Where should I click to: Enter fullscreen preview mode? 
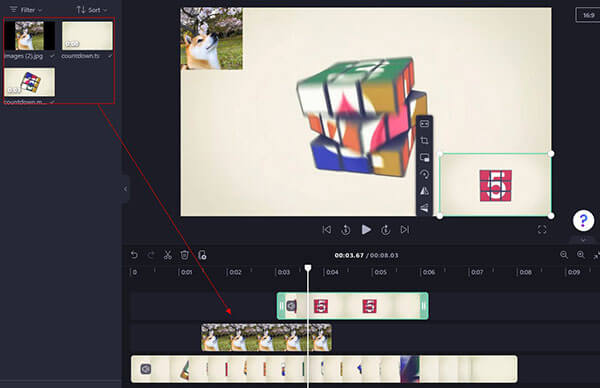(542, 230)
